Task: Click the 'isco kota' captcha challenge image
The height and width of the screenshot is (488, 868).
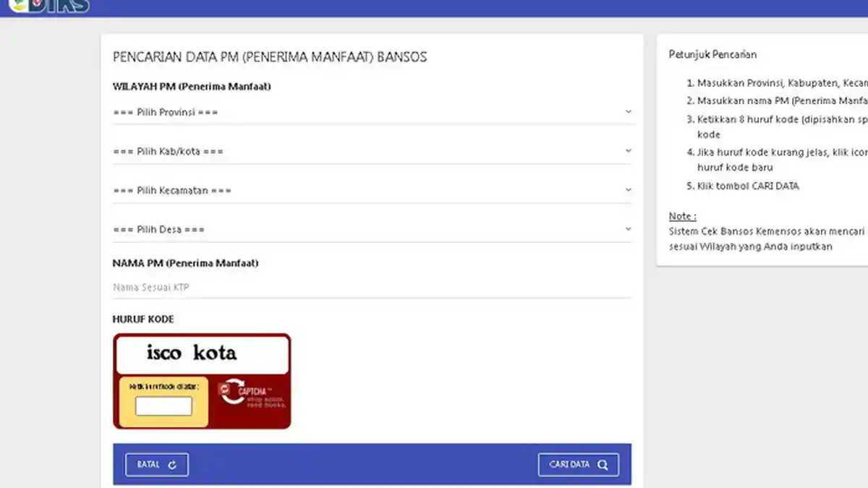Action: [x=201, y=354]
